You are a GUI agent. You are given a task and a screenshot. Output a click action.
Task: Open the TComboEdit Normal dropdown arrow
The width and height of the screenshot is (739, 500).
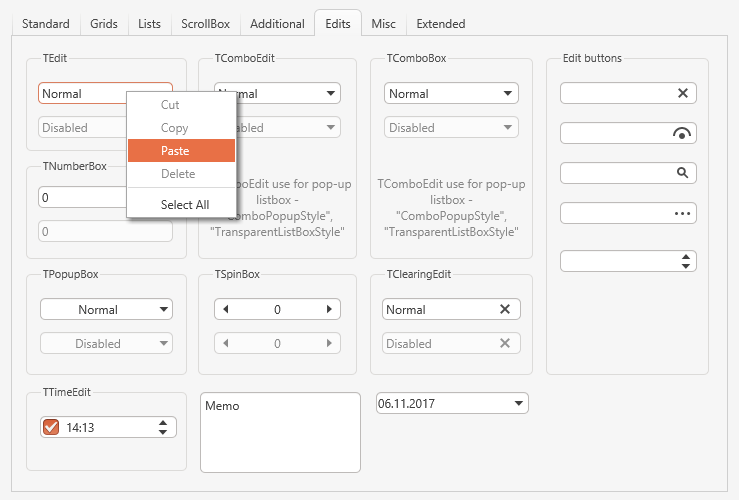pos(331,93)
